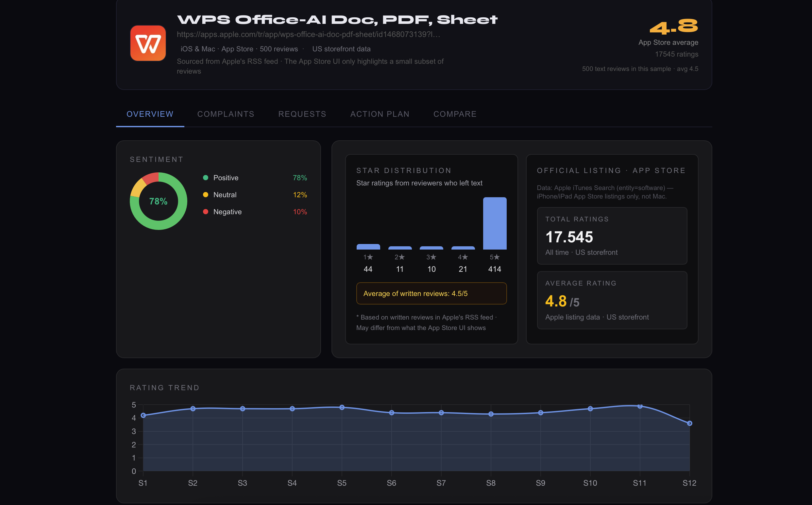Click the 'Average of written reviews: 4.5/5' banner
Image resolution: width=812 pixels, height=505 pixels.
431,294
